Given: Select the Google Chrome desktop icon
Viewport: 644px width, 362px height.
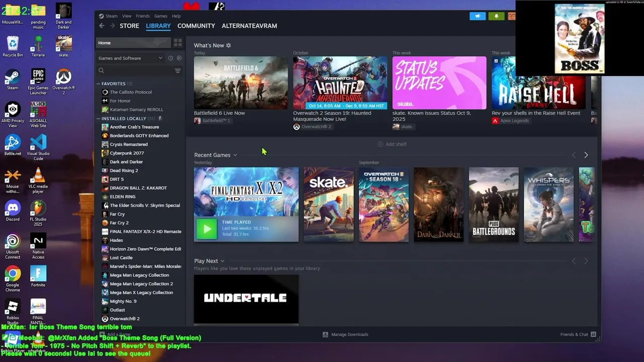Looking at the screenshot, I should pos(13,279).
